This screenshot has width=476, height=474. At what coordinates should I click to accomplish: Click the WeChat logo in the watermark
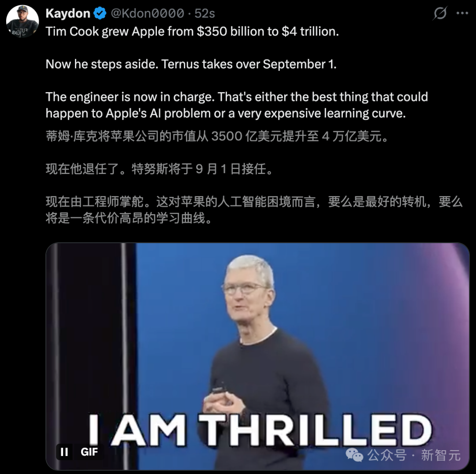[x=354, y=455]
